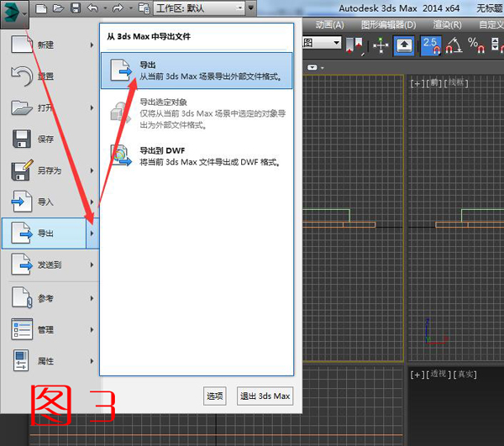Choose 导出 (export scene to external format)

point(197,71)
